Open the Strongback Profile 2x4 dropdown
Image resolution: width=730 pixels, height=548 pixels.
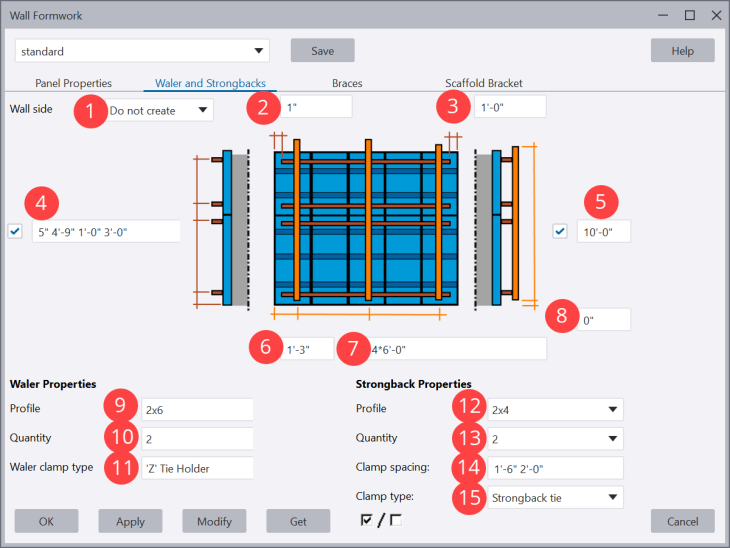555,410
